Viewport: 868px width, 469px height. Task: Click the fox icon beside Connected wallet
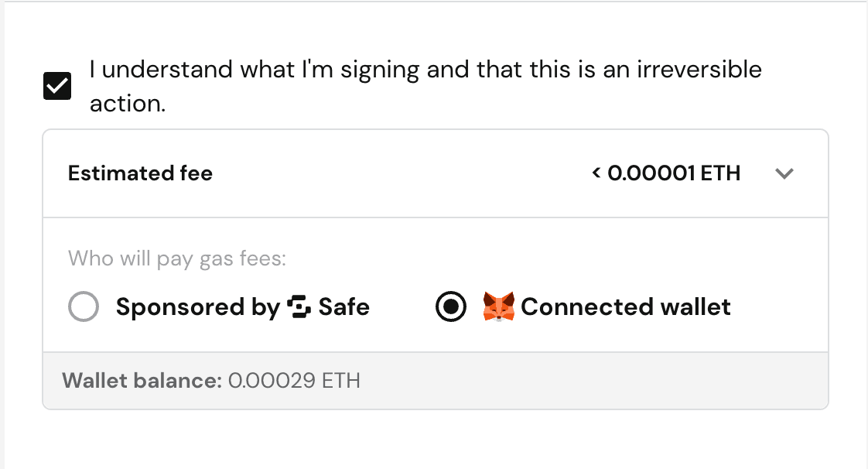click(500, 306)
